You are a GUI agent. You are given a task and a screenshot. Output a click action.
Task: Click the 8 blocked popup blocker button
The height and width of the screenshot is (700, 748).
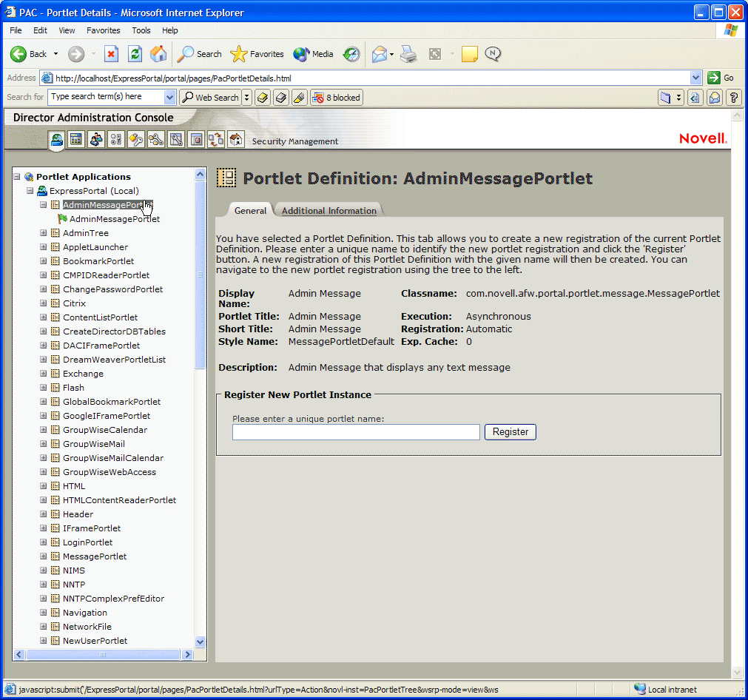pos(337,98)
